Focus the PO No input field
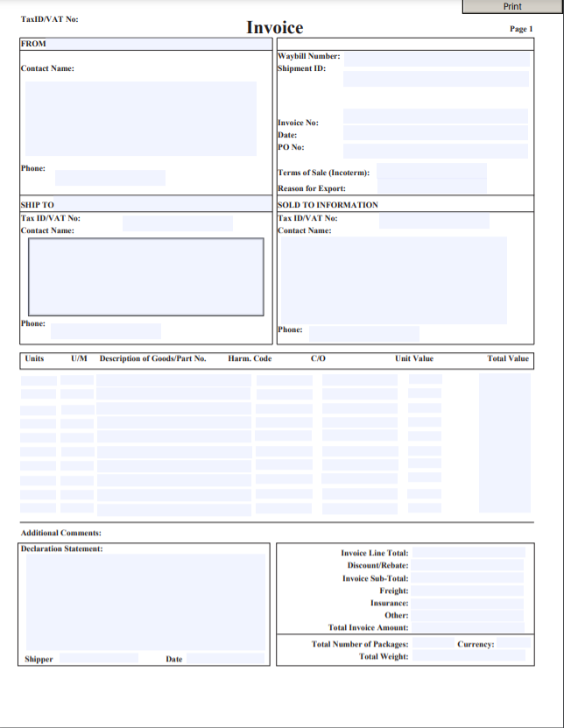Screen dimensions: 564x728 435,151
